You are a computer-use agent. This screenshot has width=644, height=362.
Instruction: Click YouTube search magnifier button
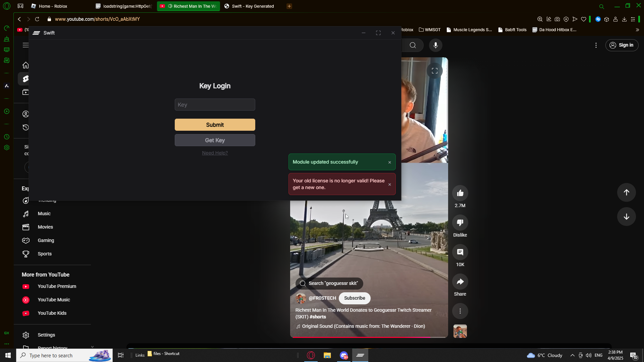(x=413, y=45)
